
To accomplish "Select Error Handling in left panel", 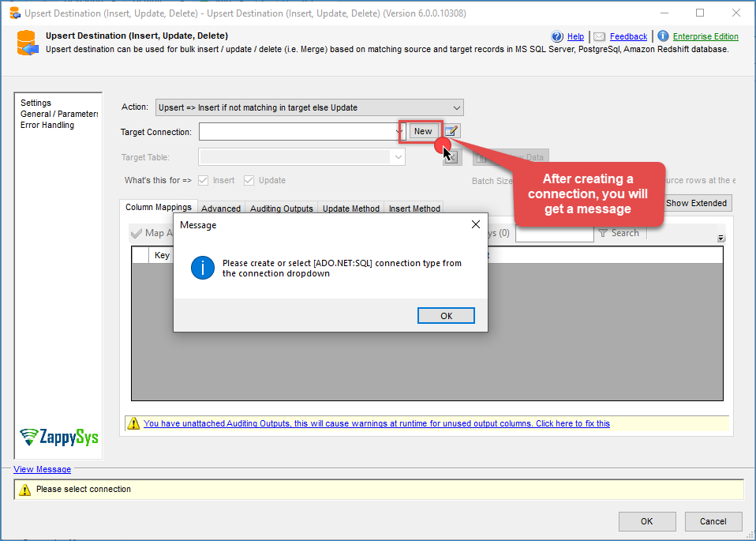I will click(x=47, y=125).
